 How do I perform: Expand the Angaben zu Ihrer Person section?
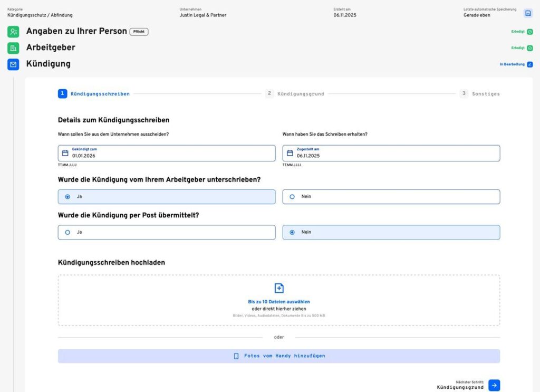click(76, 31)
